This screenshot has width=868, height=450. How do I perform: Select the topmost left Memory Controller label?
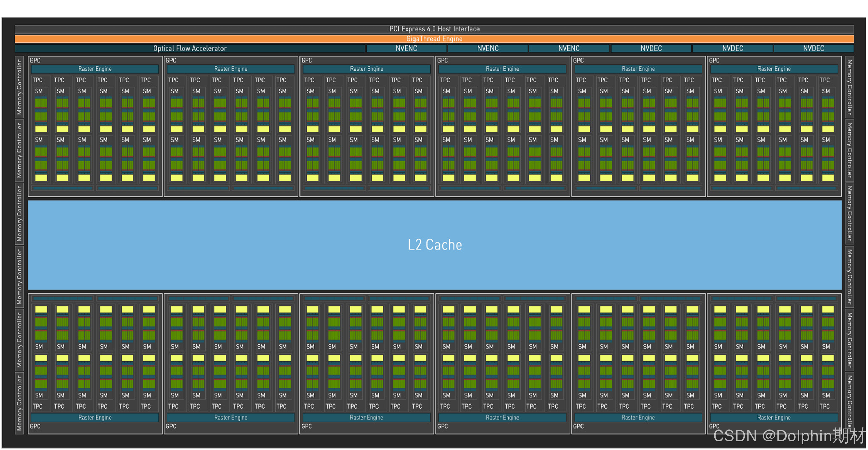pos(19,87)
